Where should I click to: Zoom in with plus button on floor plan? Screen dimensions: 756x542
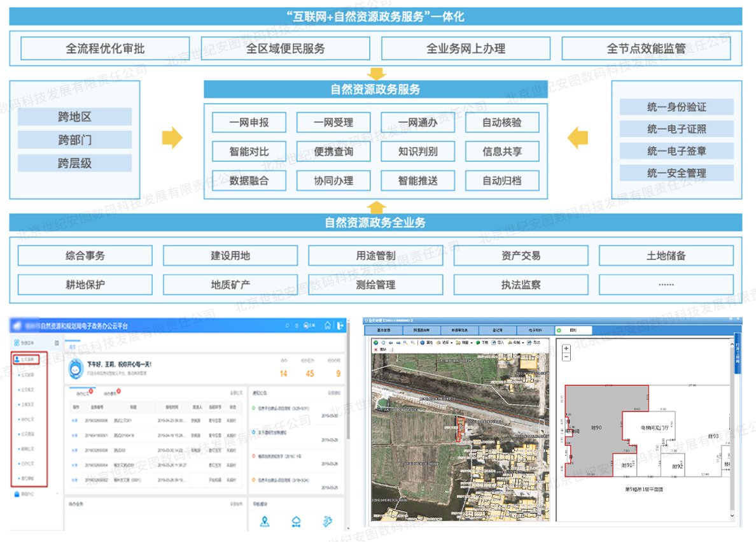pos(566,348)
